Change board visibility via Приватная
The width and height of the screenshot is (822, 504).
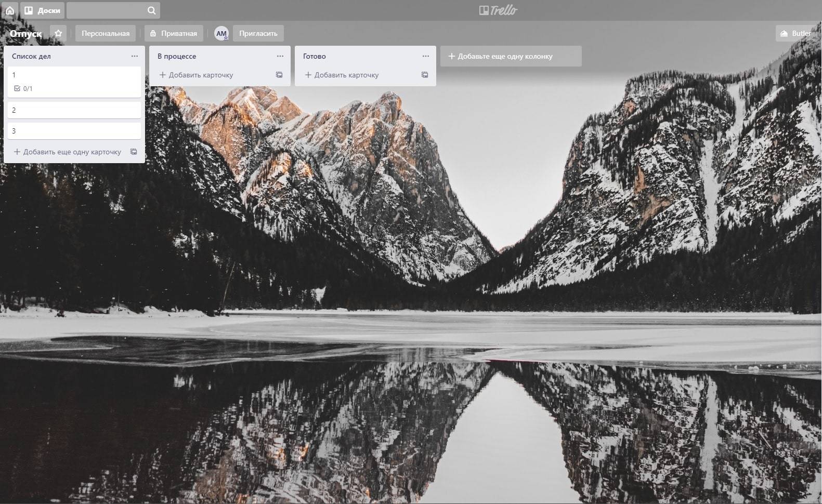tap(174, 33)
